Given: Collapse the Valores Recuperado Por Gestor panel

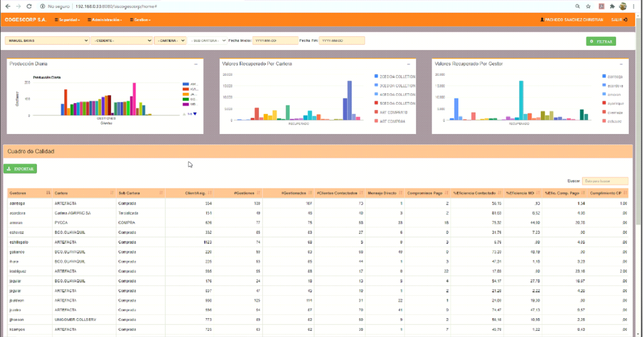Looking at the screenshot, I should point(621,64).
